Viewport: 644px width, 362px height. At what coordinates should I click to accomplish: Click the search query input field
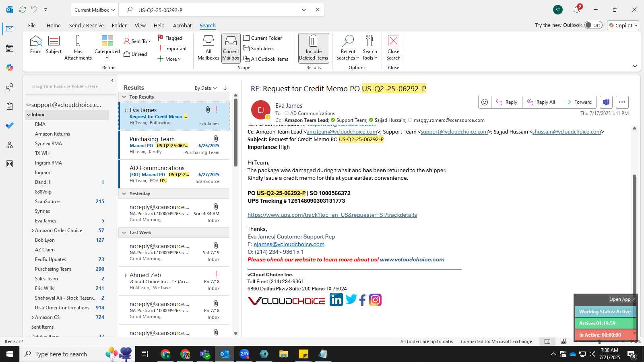coord(217,10)
